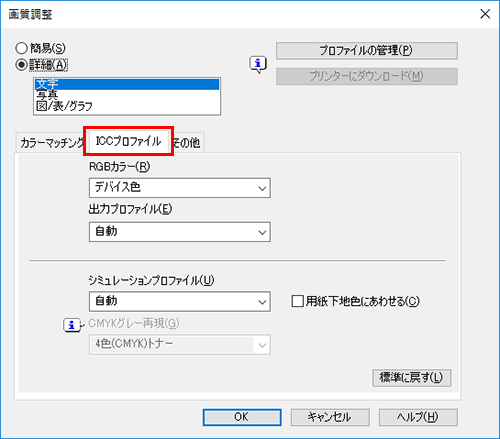Click the プロファイルの管理 button

[367, 51]
